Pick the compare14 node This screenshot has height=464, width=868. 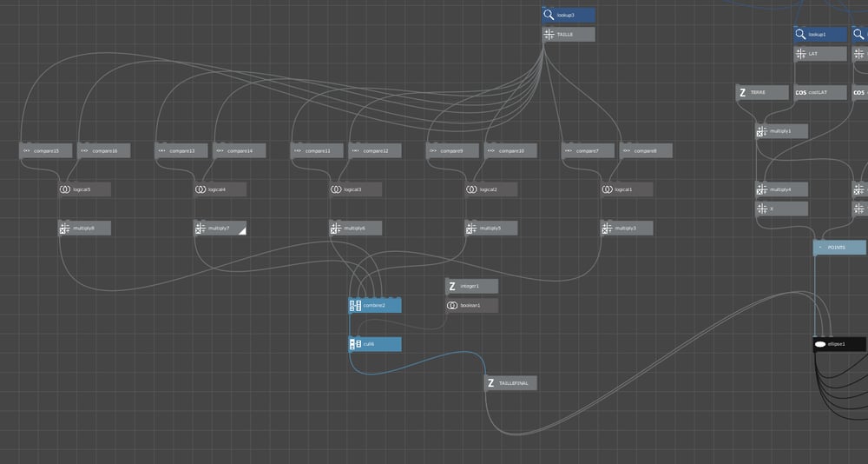pyautogui.click(x=240, y=151)
